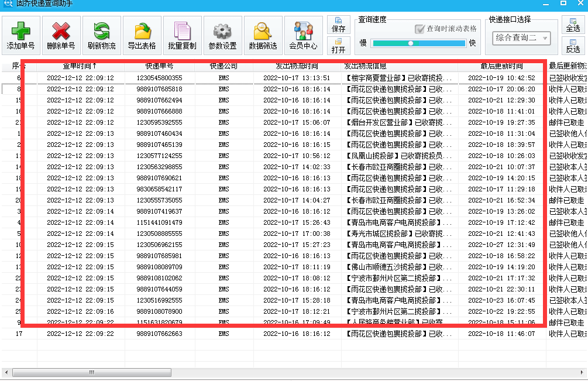
Task: Click the scrollbar right arrow
Action: [x=582, y=372]
